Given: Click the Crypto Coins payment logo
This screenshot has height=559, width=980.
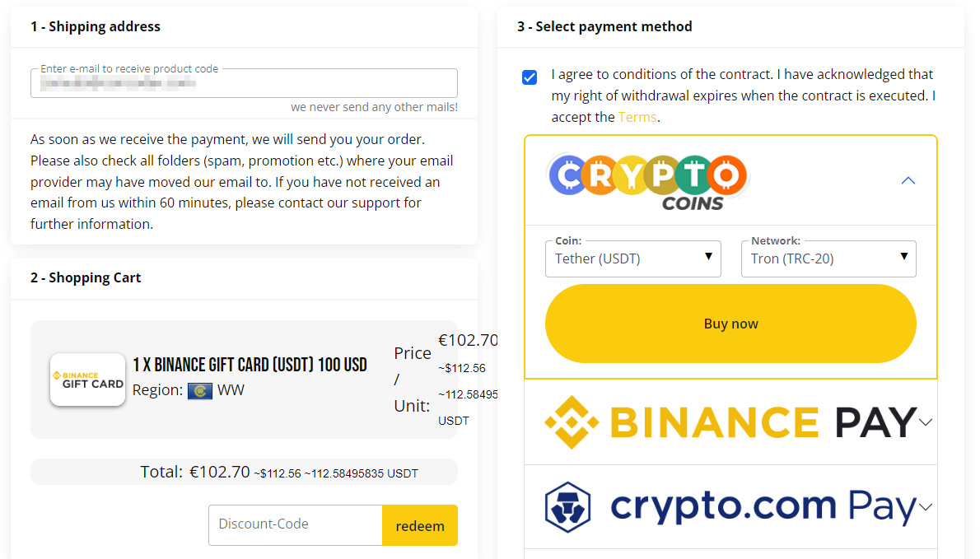Looking at the screenshot, I should point(647,174).
